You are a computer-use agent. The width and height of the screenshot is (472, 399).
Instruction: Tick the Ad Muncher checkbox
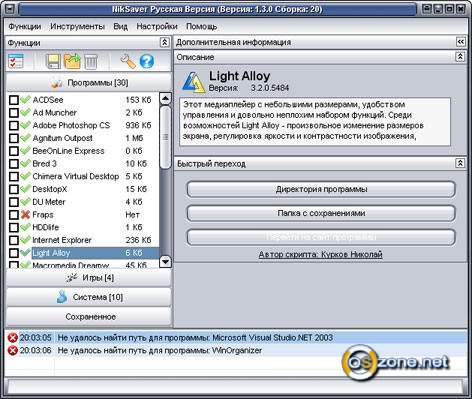tap(14, 113)
